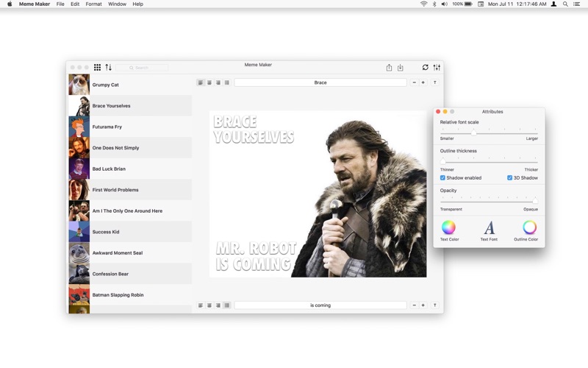Open the Window menu
Screen dimensions: 588x368
tap(117, 4)
